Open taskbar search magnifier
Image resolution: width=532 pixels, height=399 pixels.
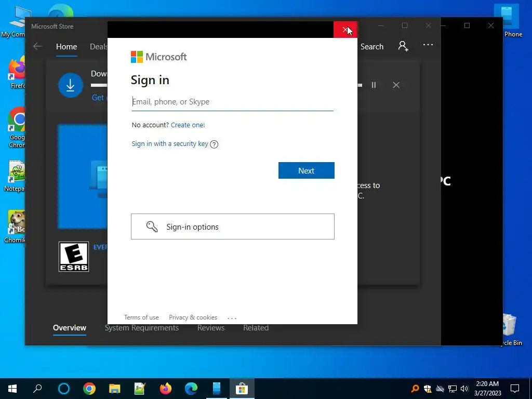coord(37,389)
